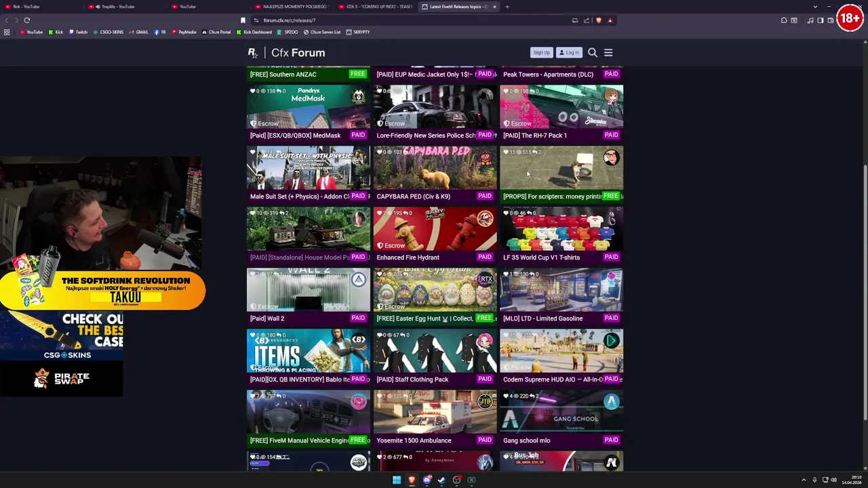Image resolution: width=868 pixels, height=488 pixels.
Task: Open the House Model Pack thumbnail
Action: [309, 228]
